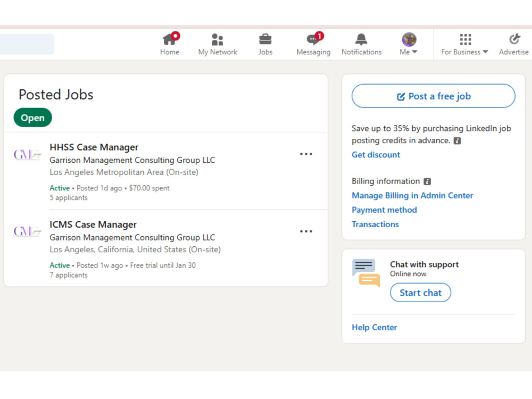This screenshot has width=532, height=399.
Task: Open the Transactions link
Action: [375, 225]
